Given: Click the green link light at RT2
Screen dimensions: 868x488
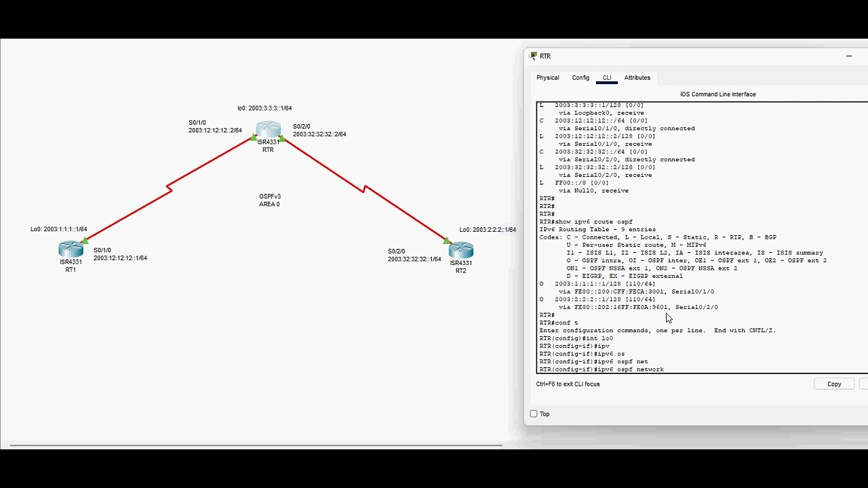Looking at the screenshot, I should coord(446,240).
